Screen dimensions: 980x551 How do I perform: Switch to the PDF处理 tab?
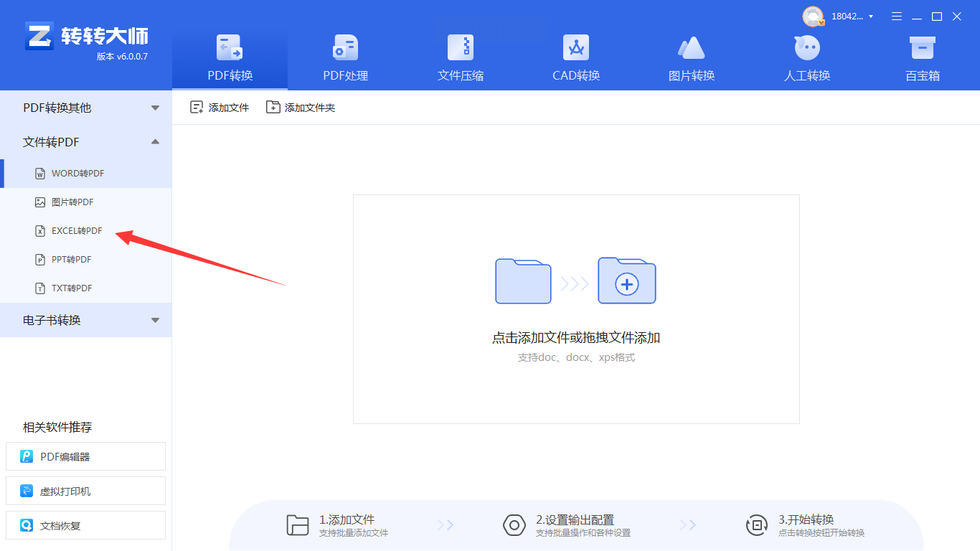pos(346,59)
